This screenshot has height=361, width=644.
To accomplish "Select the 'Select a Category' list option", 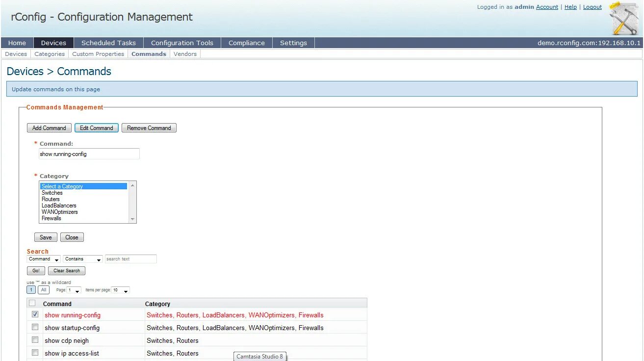I will pyautogui.click(x=83, y=186).
